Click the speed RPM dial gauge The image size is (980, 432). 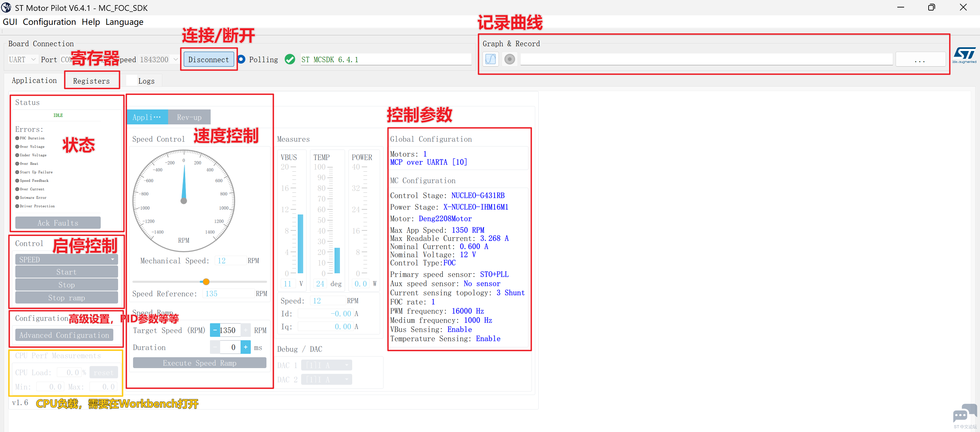click(x=184, y=201)
